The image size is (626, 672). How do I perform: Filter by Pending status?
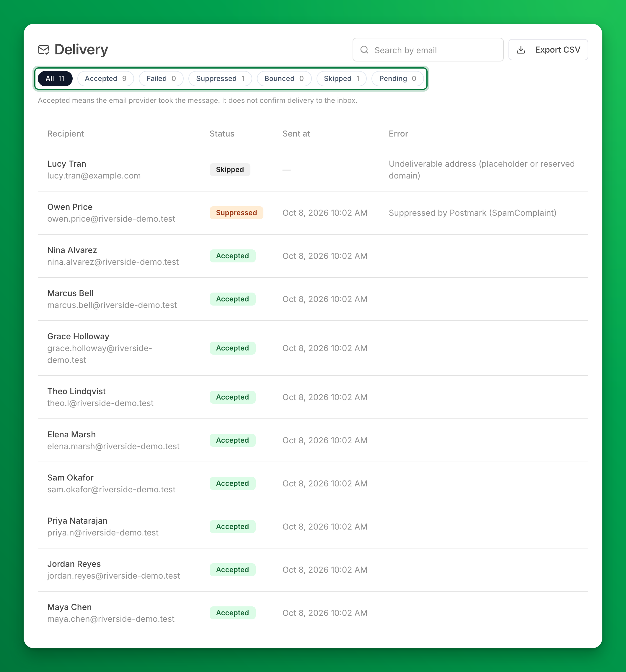(x=398, y=79)
